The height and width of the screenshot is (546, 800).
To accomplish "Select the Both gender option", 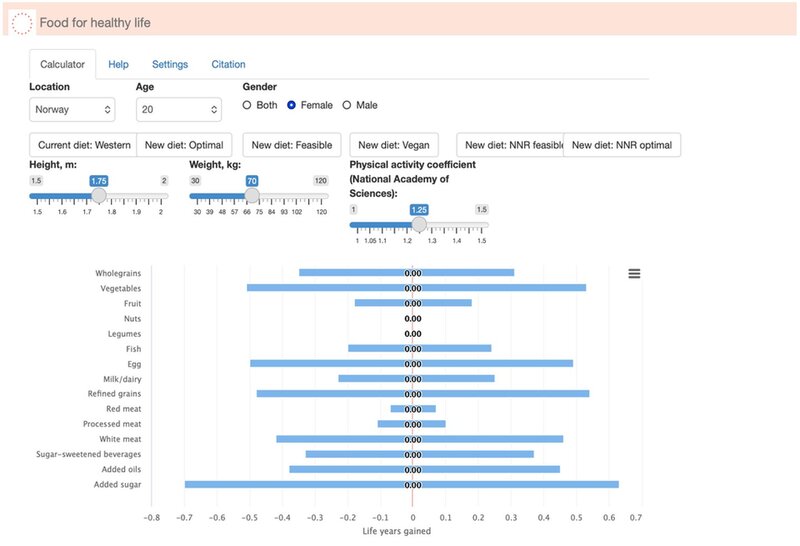I will pyautogui.click(x=248, y=105).
